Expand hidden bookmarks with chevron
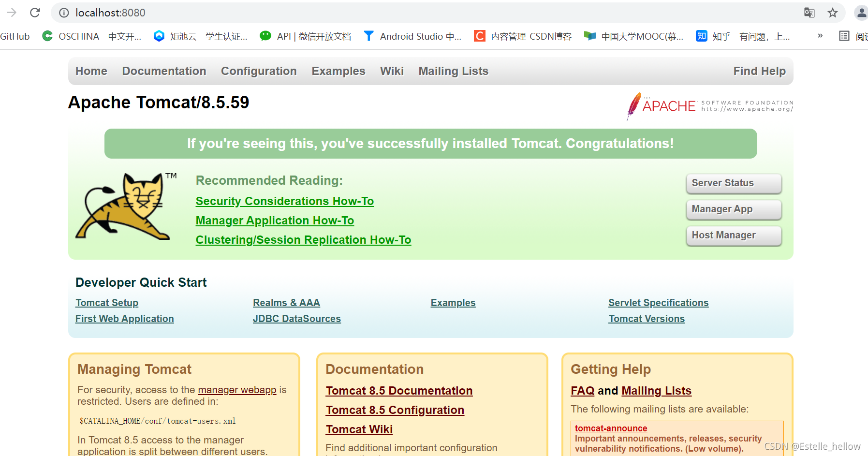The image size is (868, 456). pyautogui.click(x=820, y=36)
